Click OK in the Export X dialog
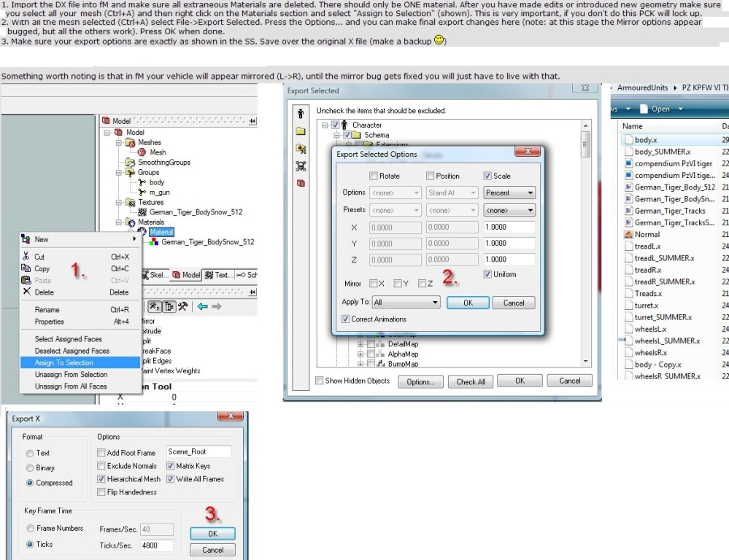Image resolution: width=729 pixels, height=560 pixels. pos(212,534)
